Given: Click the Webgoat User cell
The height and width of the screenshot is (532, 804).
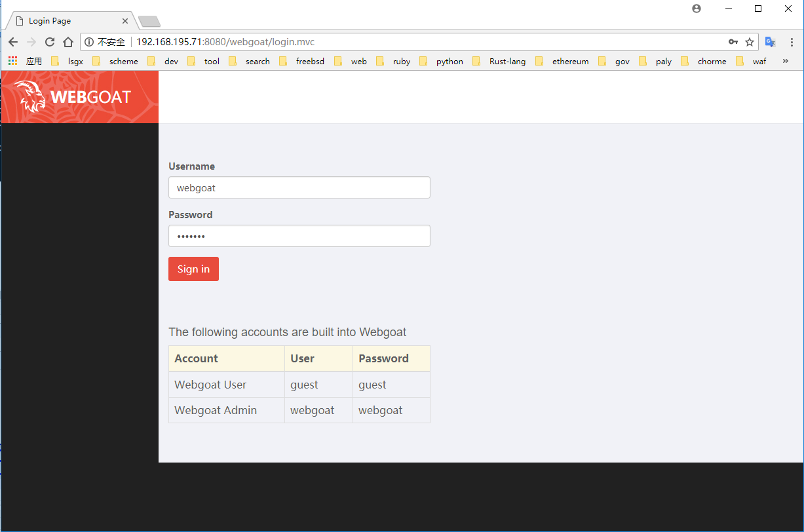Looking at the screenshot, I should [227, 385].
